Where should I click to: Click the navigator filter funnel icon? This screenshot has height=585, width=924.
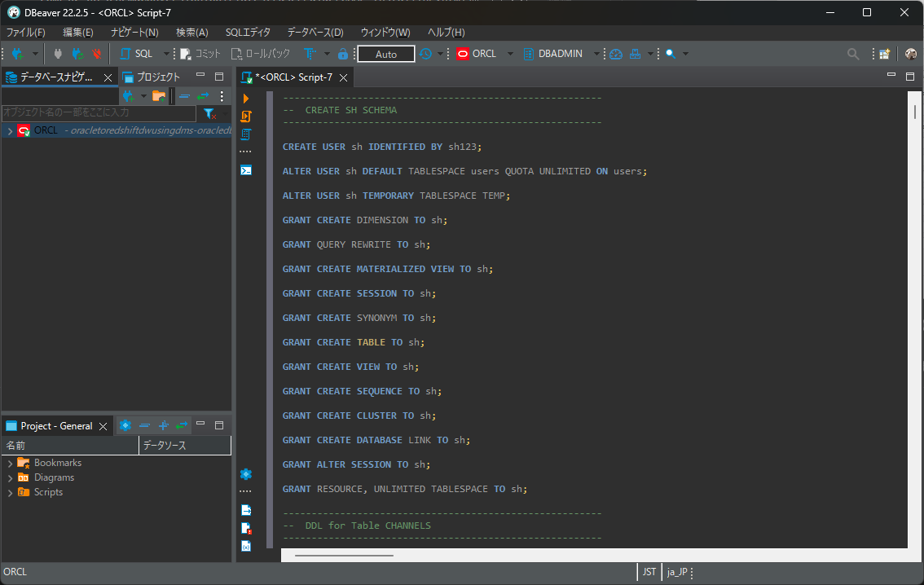(x=209, y=113)
